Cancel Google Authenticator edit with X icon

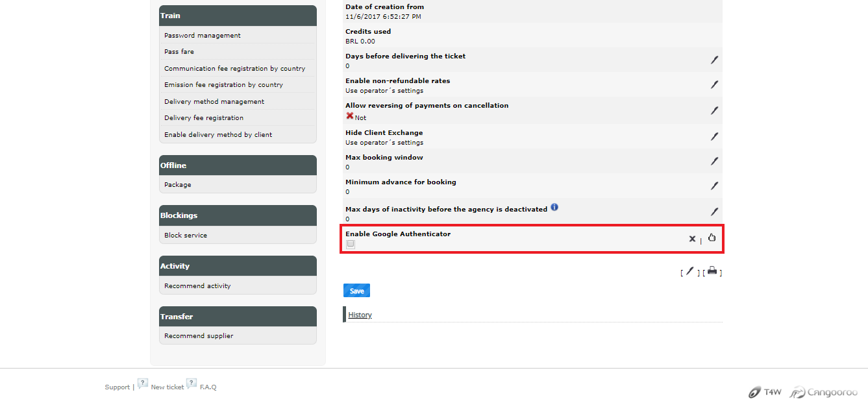point(692,239)
